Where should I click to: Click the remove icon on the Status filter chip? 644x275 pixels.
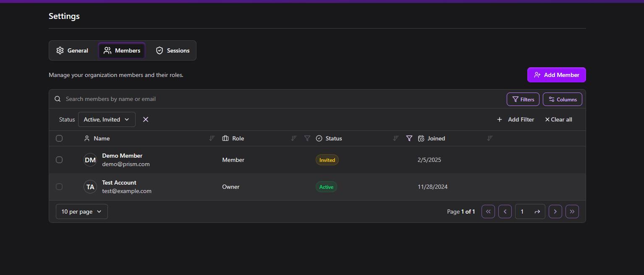(x=146, y=119)
